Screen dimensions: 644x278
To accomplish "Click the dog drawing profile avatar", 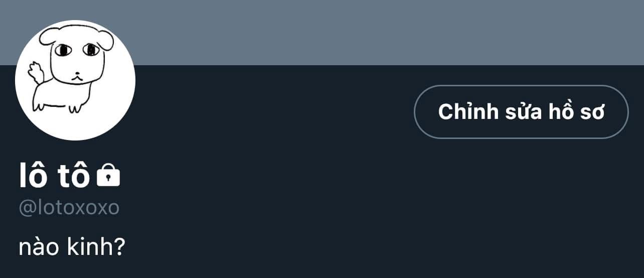I will click(75, 80).
